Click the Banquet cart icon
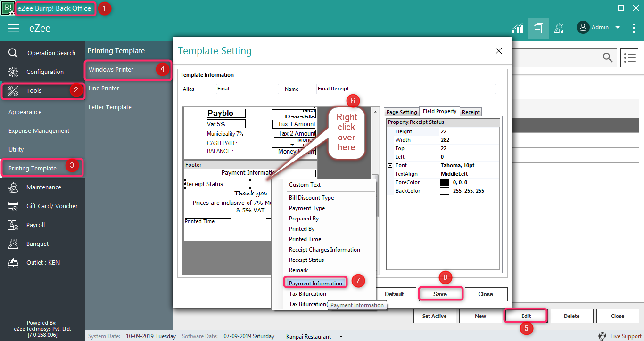Image resolution: width=644 pixels, height=341 pixels. [13, 244]
